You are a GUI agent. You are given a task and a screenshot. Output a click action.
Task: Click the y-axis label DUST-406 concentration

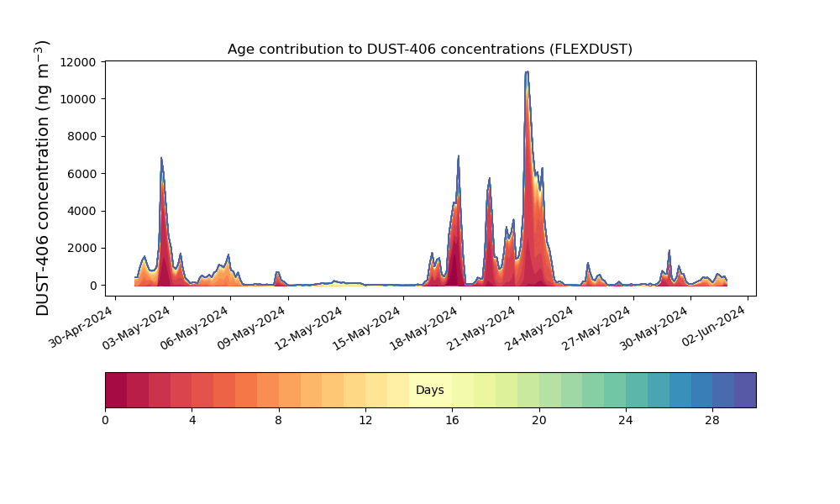tap(42, 178)
